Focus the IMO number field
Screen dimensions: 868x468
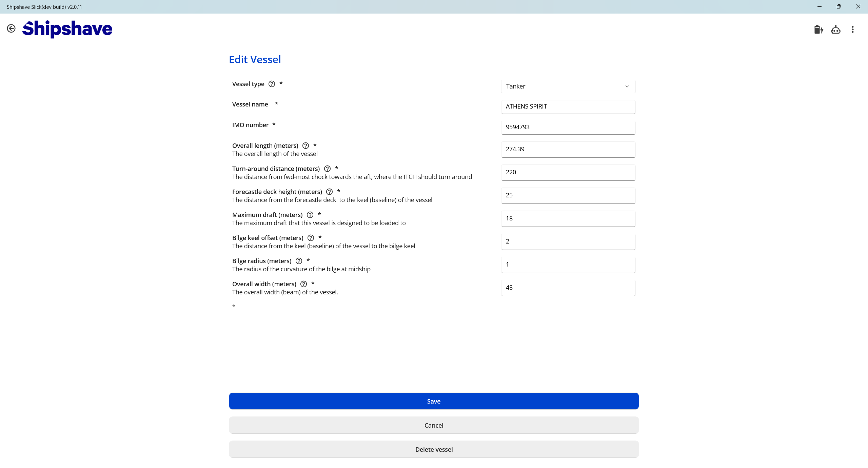click(568, 128)
